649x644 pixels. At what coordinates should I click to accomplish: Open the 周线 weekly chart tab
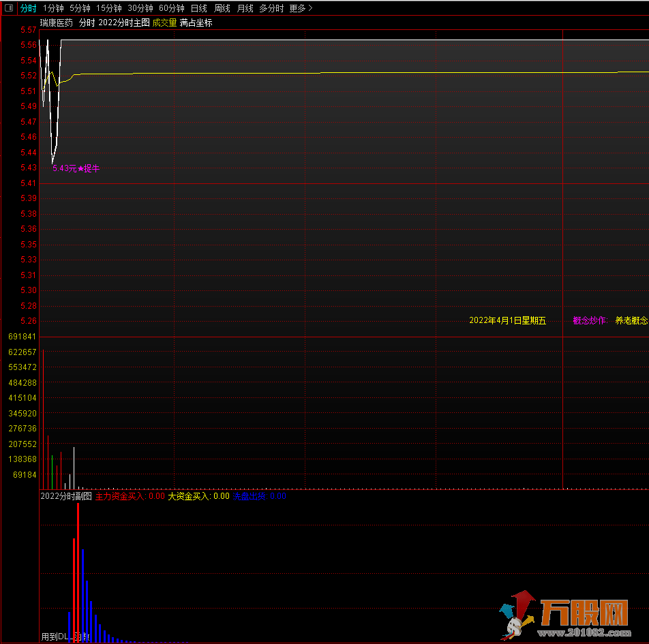pyautogui.click(x=222, y=8)
